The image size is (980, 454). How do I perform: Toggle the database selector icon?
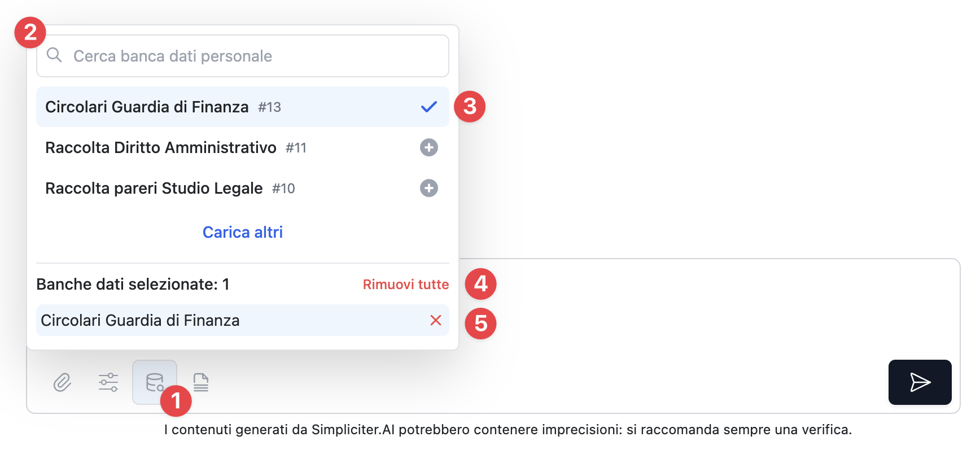[154, 382]
